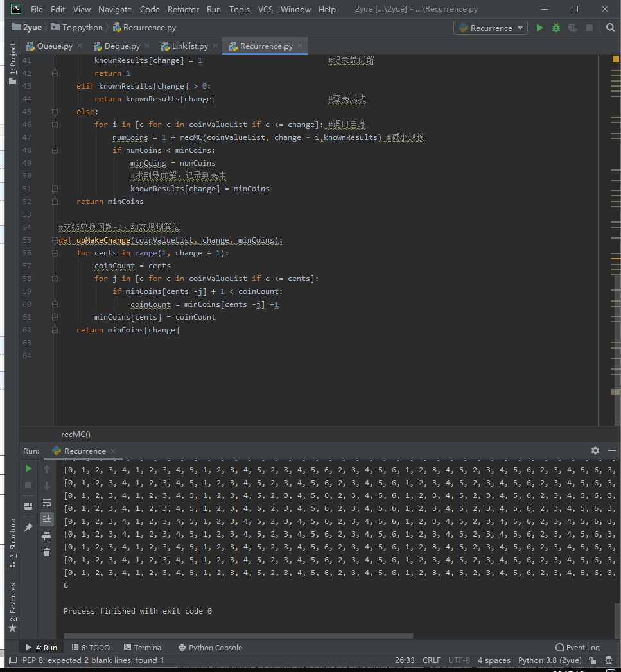Open the CRLF line separator selector

tap(432, 660)
